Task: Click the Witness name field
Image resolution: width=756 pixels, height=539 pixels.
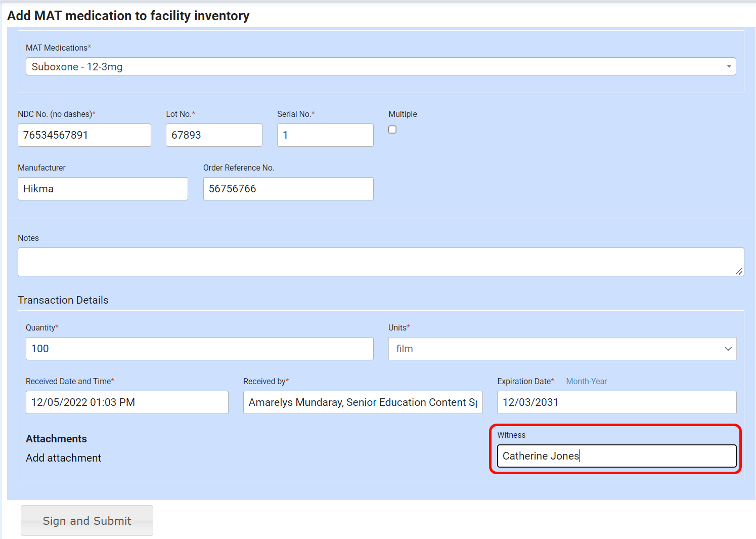Action: click(616, 456)
